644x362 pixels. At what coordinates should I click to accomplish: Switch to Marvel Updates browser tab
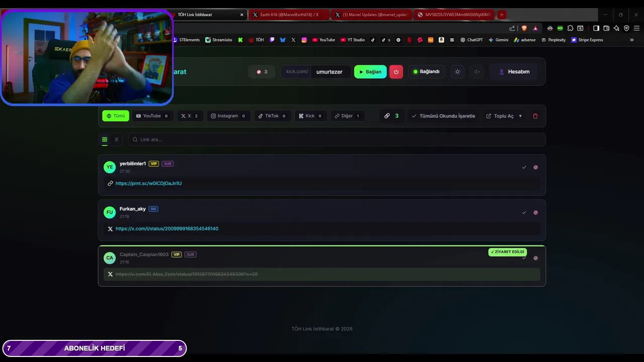[x=371, y=15]
